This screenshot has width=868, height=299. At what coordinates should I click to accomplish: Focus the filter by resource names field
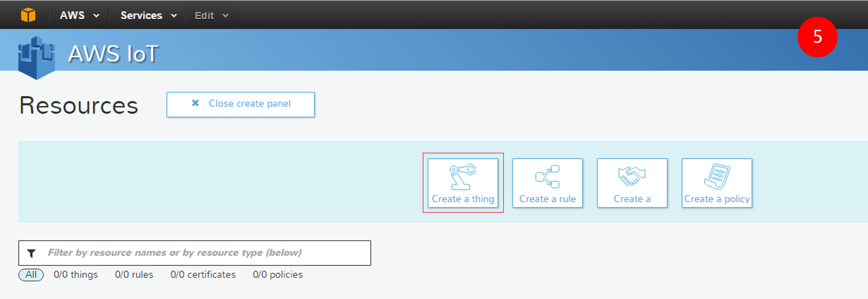(195, 253)
